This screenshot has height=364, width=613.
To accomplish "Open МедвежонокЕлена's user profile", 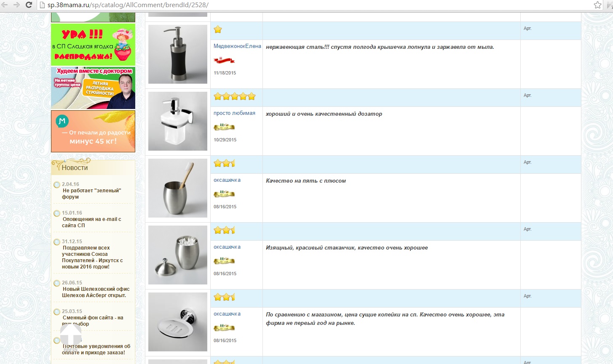I will point(237,46).
